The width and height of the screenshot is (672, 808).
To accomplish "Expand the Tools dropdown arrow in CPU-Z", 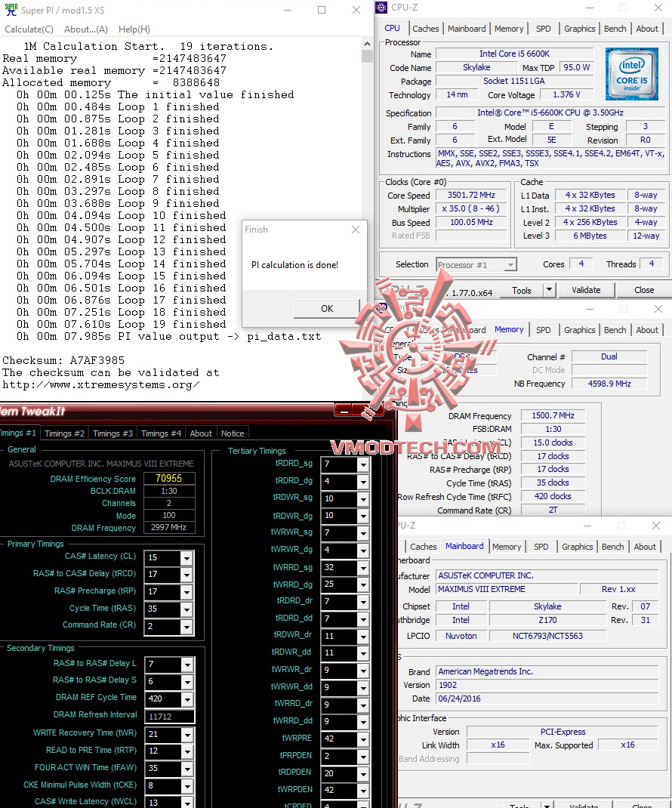I will click(x=549, y=290).
